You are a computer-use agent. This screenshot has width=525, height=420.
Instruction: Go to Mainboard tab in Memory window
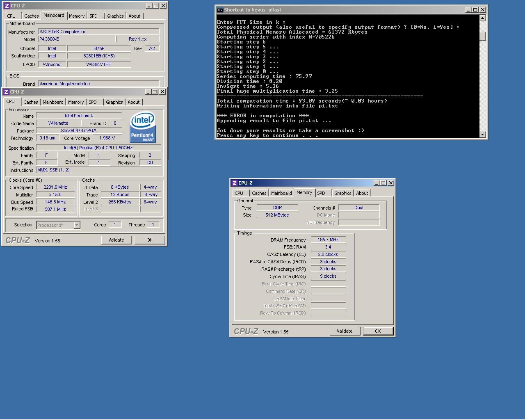281,193
